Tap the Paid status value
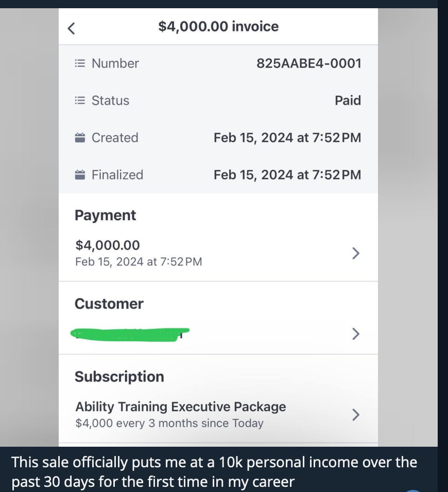The width and height of the screenshot is (448, 492). 348,100
